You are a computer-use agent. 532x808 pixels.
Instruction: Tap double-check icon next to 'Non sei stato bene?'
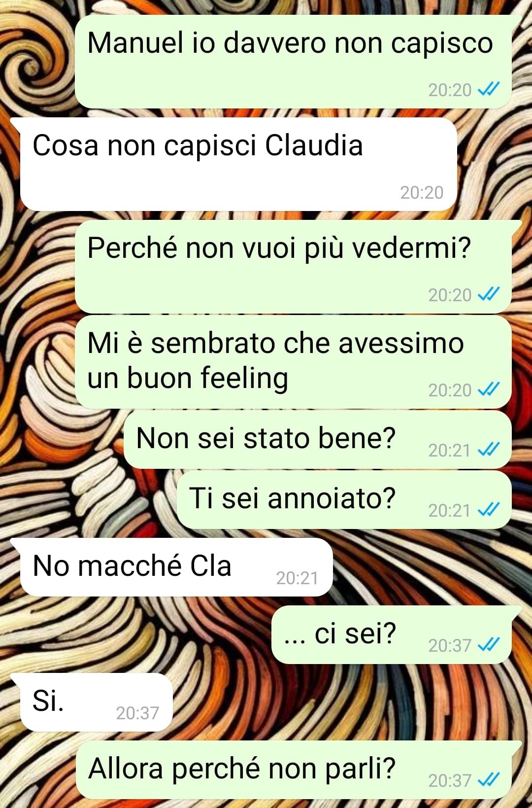pyautogui.click(x=489, y=450)
